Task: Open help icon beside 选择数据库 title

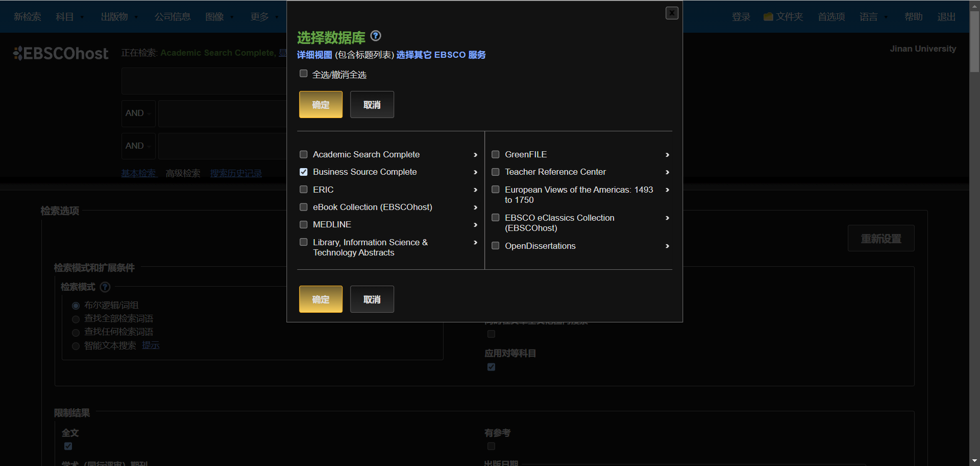Action: click(x=376, y=36)
